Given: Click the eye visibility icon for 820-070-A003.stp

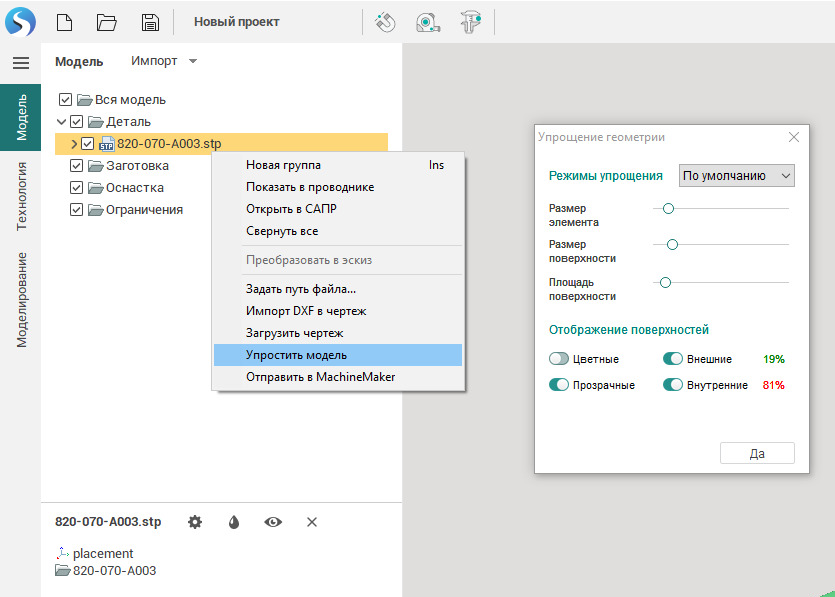Looking at the screenshot, I should [272, 522].
